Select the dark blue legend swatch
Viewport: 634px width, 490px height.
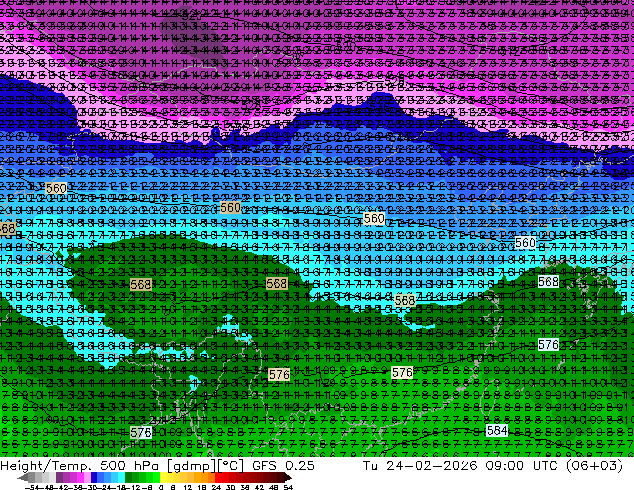tap(94, 477)
